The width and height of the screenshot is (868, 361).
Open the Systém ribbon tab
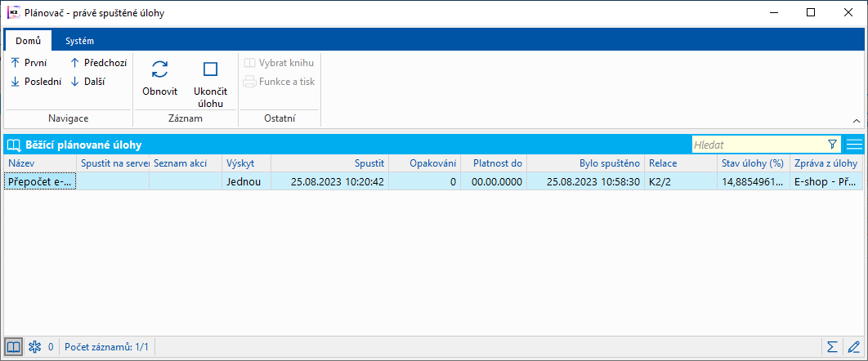click(79, 41)
